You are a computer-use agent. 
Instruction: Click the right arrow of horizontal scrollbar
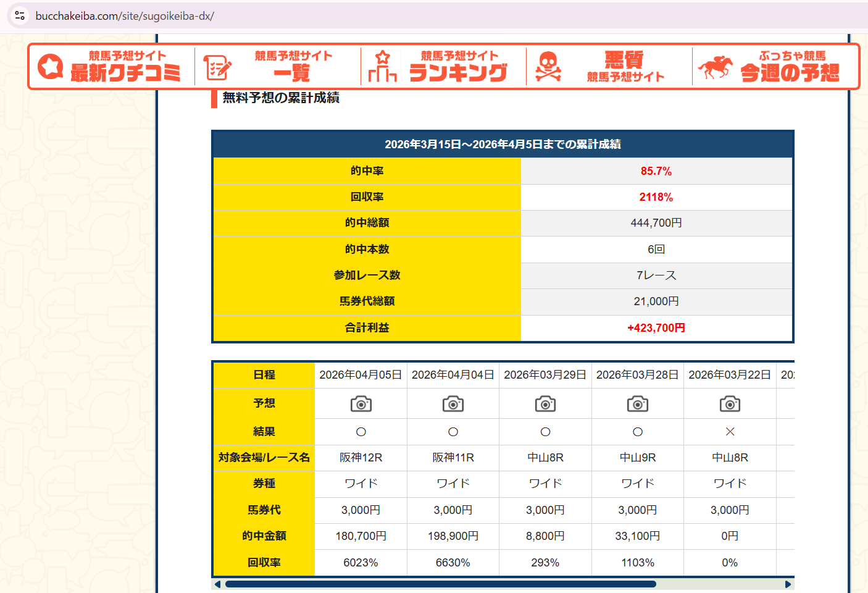click(x=788, y=584)
